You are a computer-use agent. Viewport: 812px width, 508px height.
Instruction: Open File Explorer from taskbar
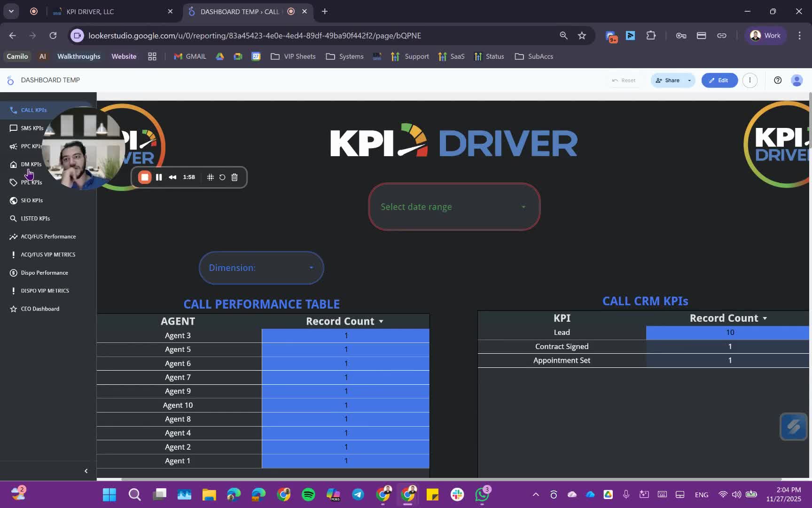click(209, 495)
